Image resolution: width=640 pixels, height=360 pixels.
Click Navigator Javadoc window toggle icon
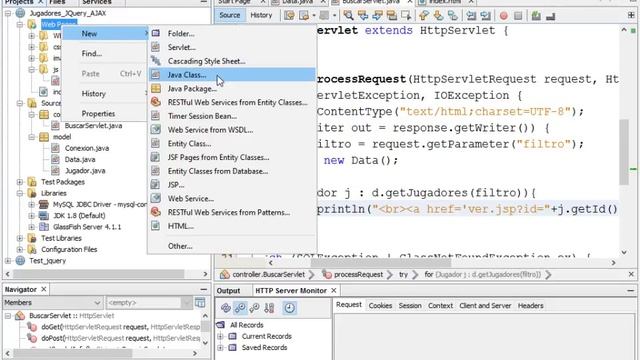coord(200,302)
